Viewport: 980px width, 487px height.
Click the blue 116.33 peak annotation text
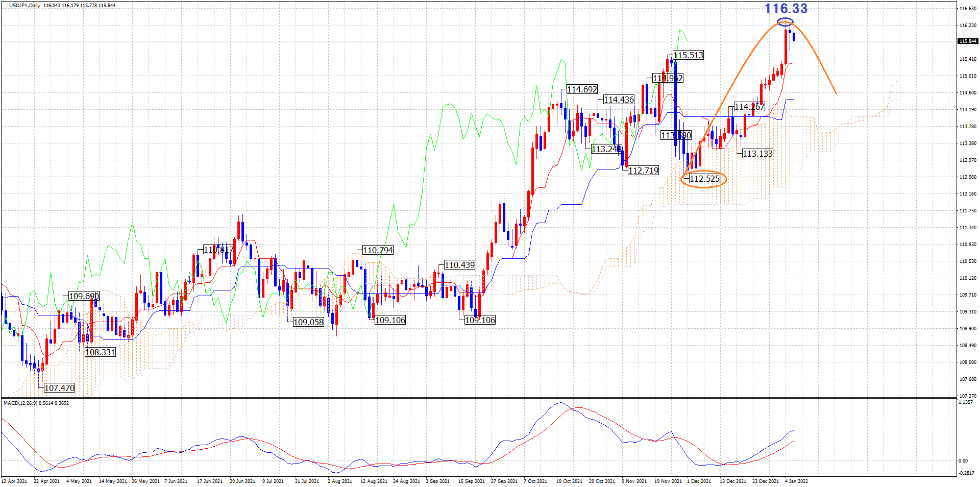786,9
